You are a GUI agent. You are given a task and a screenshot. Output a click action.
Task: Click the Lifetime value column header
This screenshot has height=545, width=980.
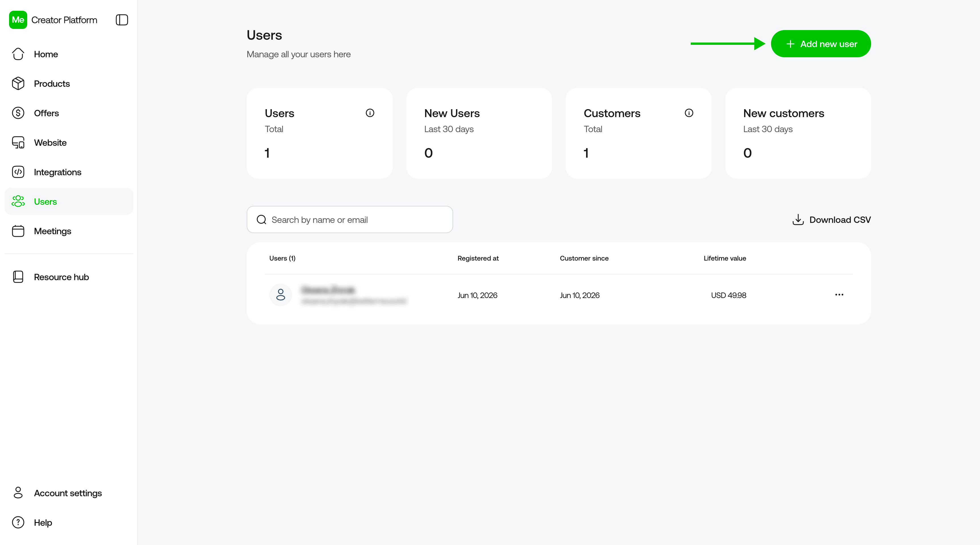click(725, 258)
